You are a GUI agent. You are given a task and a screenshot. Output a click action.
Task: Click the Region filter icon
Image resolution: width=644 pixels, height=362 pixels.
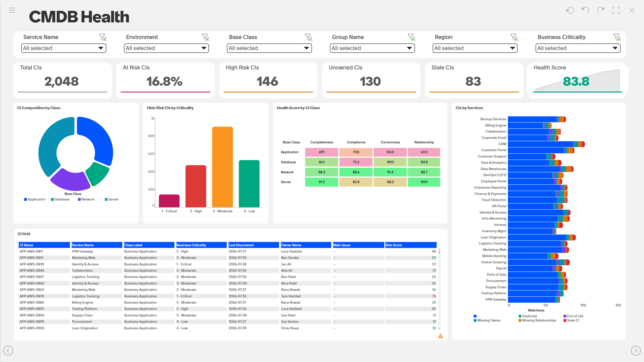514,37
